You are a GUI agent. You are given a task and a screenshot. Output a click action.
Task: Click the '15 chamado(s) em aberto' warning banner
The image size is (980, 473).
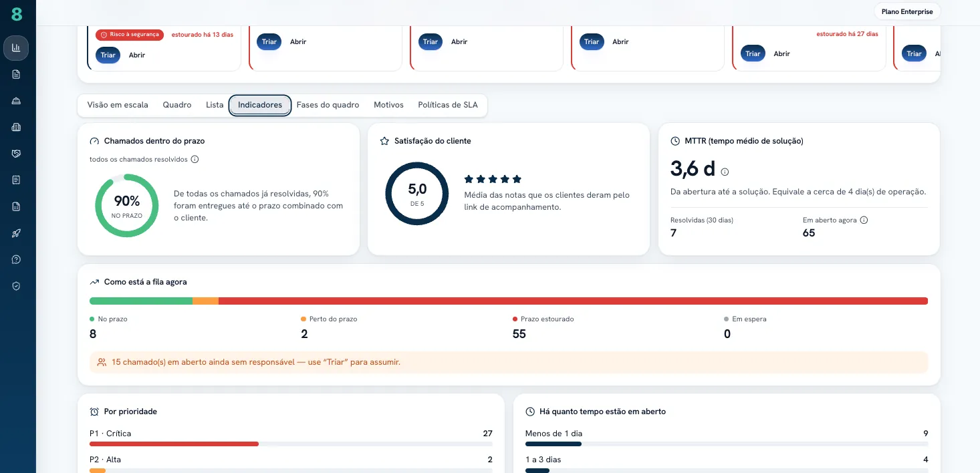[x=509, y=362]
